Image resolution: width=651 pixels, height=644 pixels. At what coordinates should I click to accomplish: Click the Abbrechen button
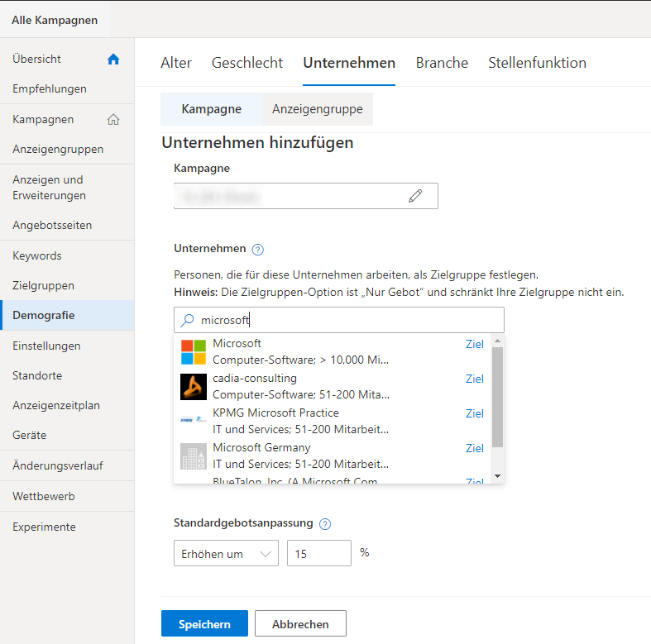point(300,623)
